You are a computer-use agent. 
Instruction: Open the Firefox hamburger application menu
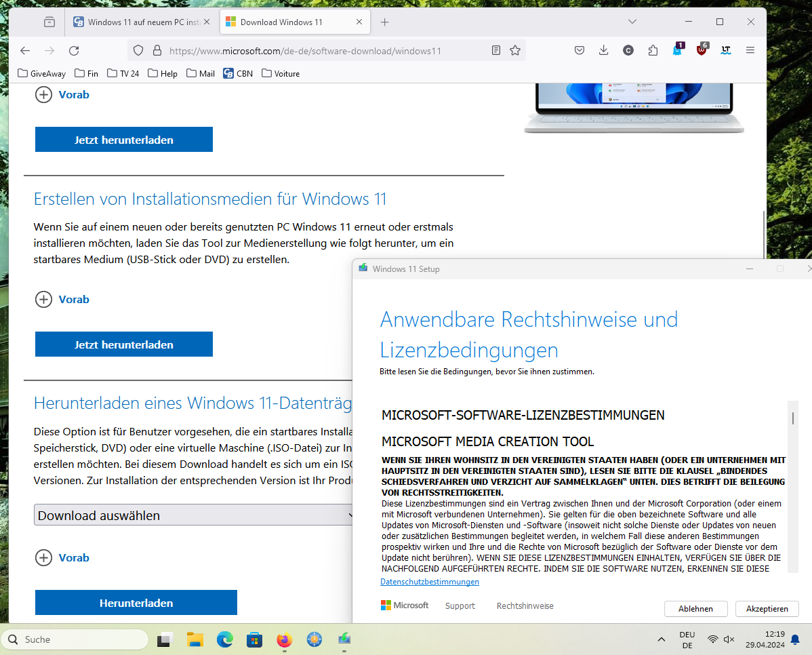(750, 50)
